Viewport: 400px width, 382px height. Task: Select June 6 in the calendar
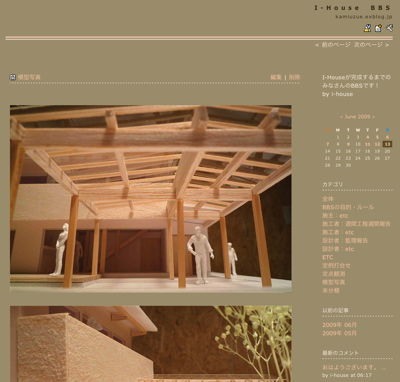[387, 137]
